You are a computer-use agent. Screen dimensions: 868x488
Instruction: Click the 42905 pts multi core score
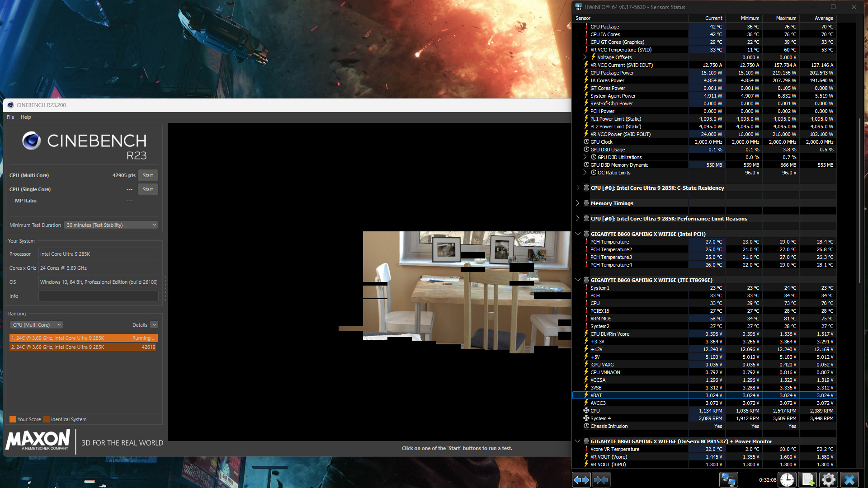pyautogui.click(x=124, y=175)
